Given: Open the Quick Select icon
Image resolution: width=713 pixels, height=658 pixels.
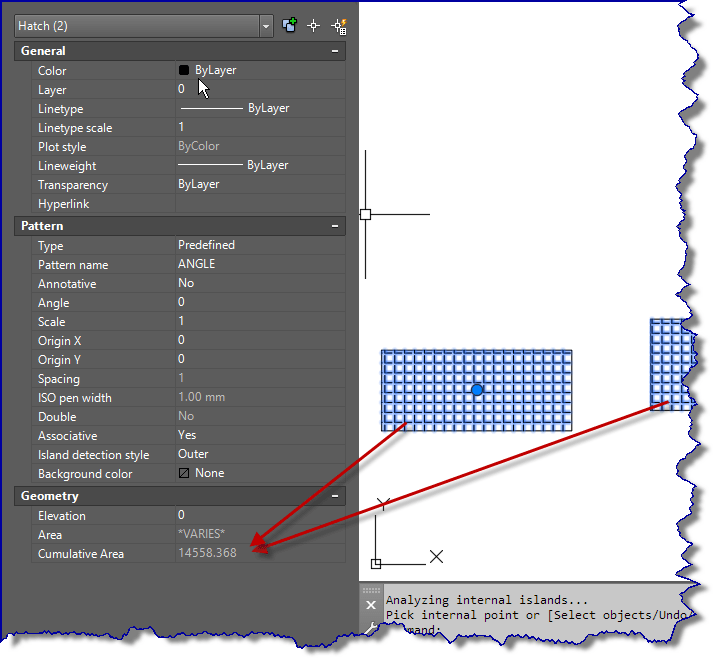Looking at the screenshot, I should (339, 26).
